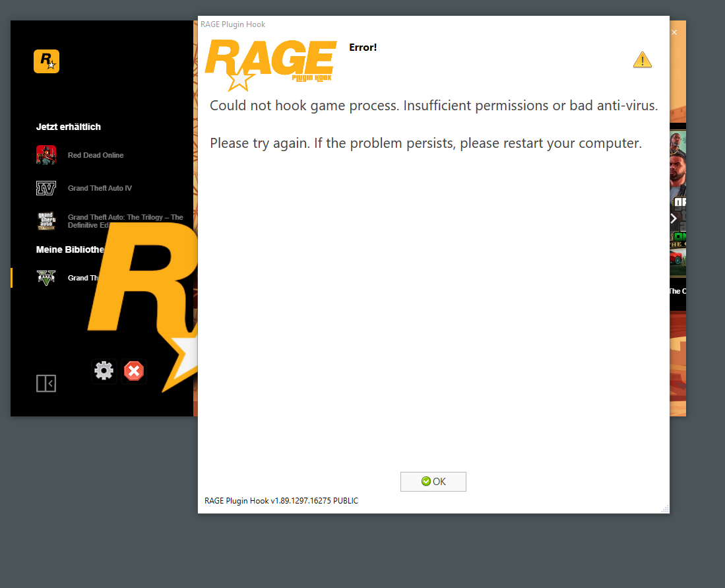Collapse the sidebar with the panel icon
Screen dimensions: 725x588
tap(46, 383)
